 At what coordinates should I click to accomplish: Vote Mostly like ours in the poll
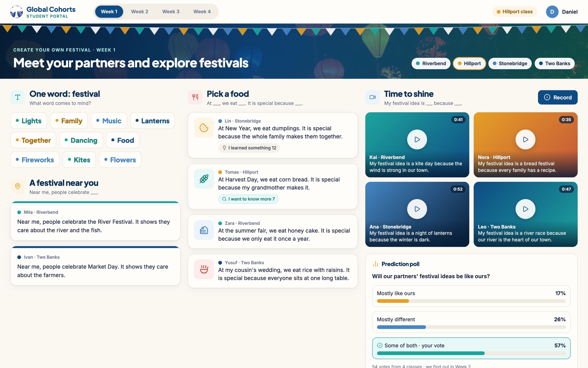[x=471, y=296]
